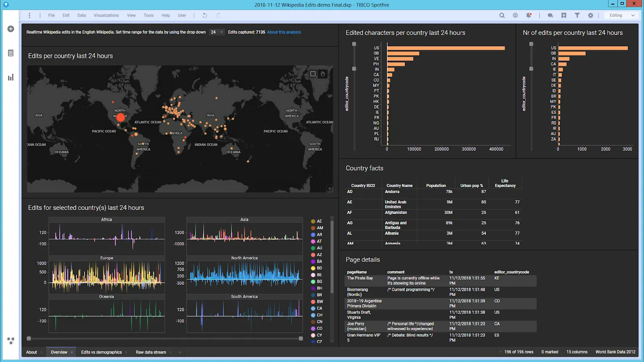Open the User menu
The image size is (644, 362).
(182, 15)
